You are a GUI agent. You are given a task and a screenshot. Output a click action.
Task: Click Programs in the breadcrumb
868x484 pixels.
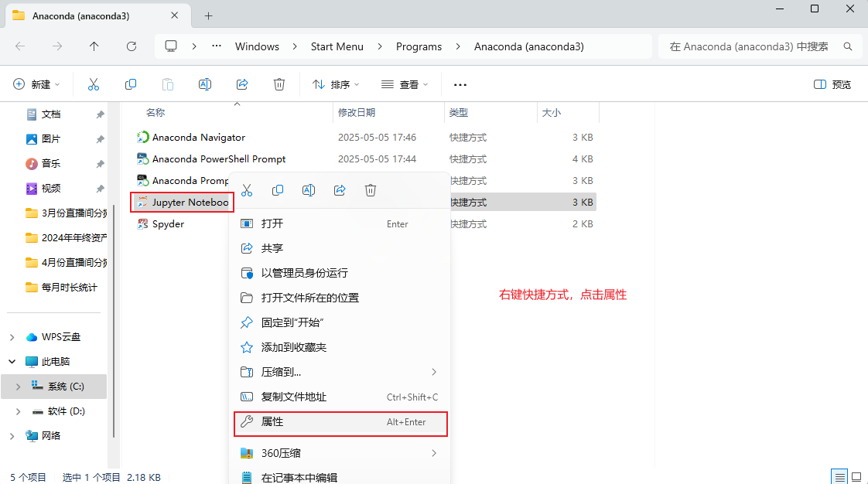coord(419,46)
